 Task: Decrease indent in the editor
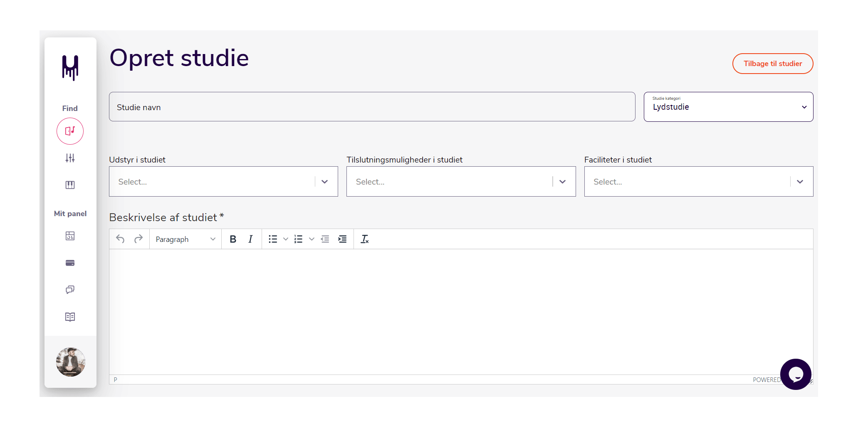325,239
